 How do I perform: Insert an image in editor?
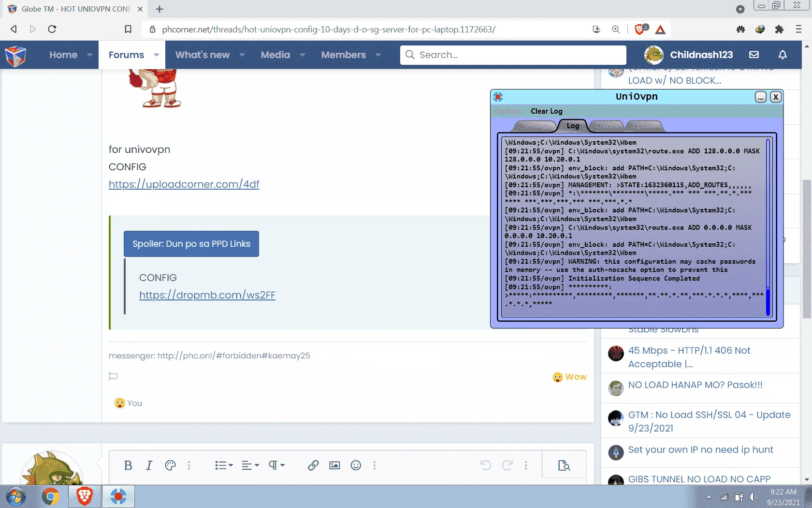334,465
